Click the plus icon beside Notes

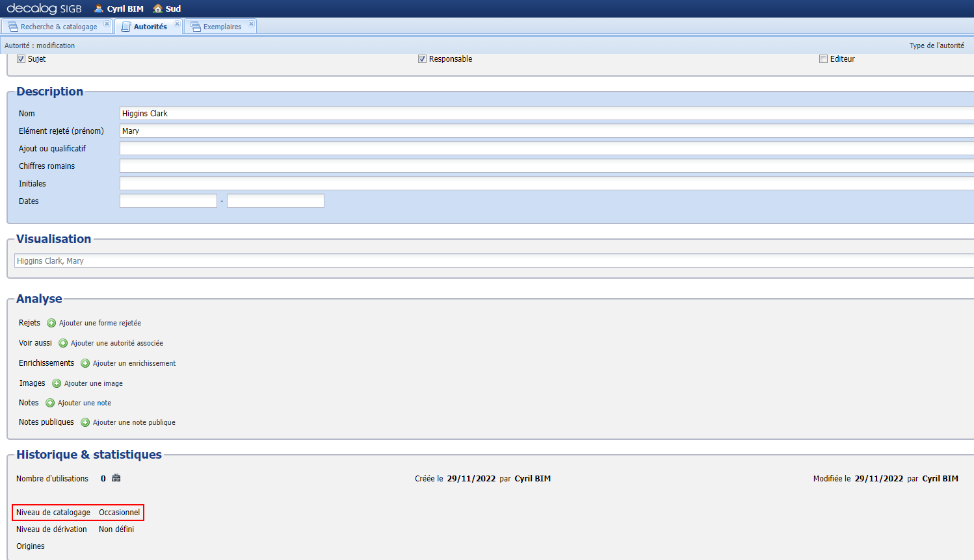tap(49, 403)
